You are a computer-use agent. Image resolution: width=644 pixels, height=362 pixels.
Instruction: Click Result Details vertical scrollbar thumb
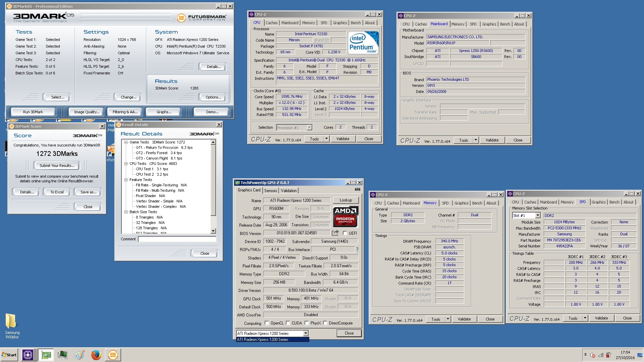click(213, 180)
